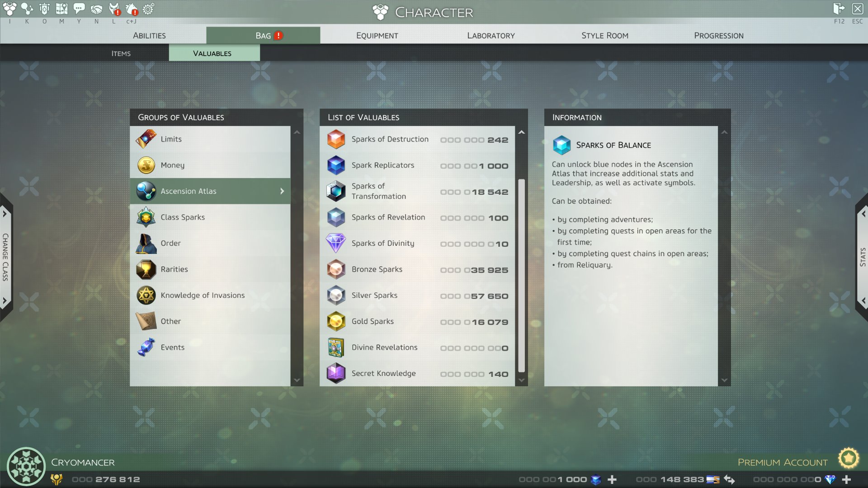The height and width of the screenshot is (488, 868).
Task: Click the gold trophy currency icon
Action: click(57, 479)
